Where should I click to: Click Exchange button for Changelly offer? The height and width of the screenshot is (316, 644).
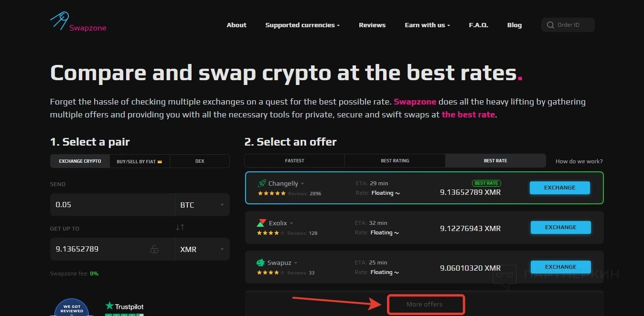[x=559, y=188]
